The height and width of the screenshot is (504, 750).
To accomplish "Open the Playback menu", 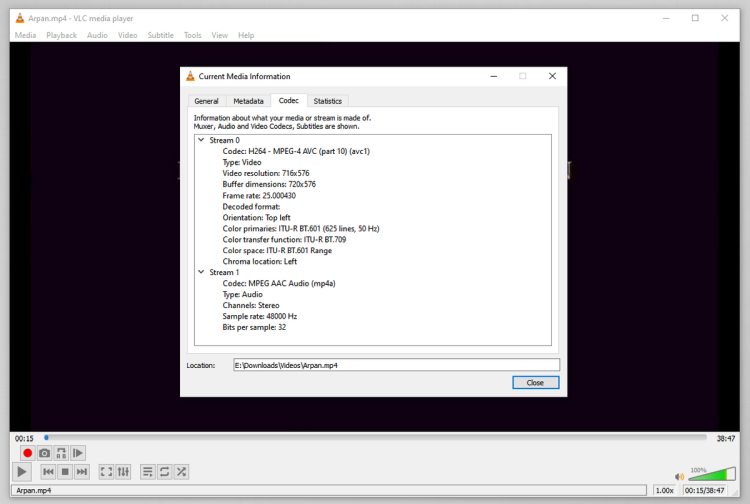I will click(61, 35).
